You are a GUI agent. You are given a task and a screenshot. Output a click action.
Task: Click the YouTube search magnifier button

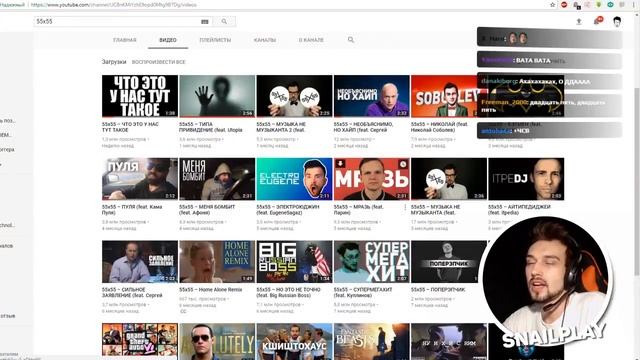tap(224, 21)
